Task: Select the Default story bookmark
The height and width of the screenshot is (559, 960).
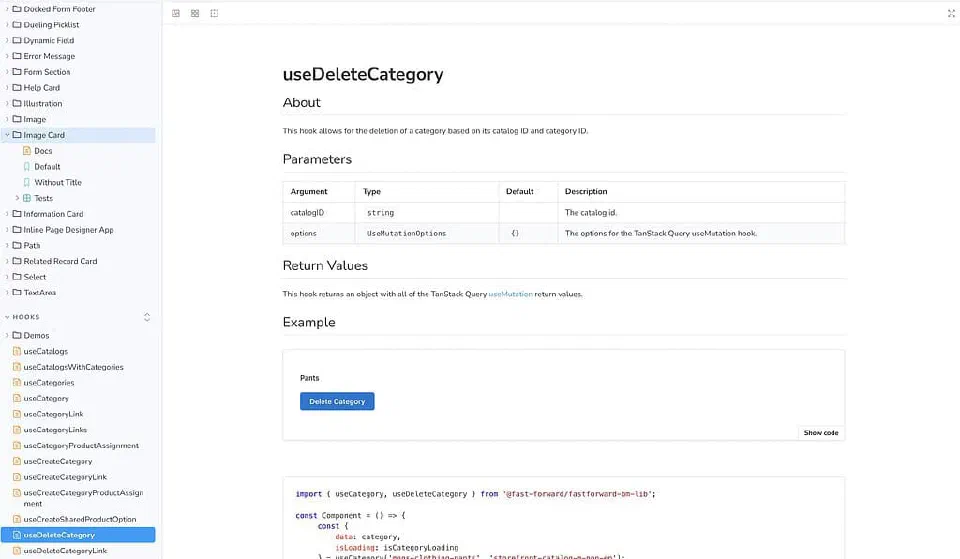Action: click(x=47, y=167)
